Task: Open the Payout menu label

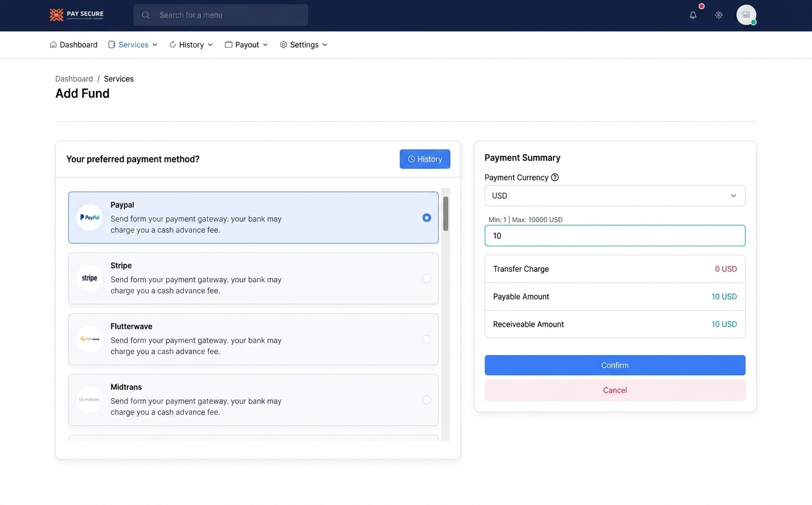Action: pyautogui.click(x=247, y=45)
